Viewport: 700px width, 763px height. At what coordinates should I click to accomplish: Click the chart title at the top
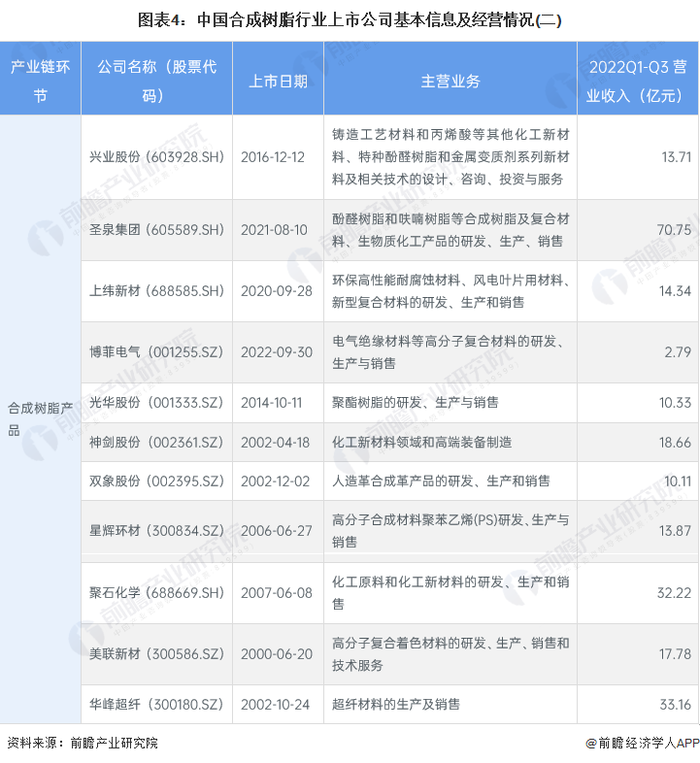click(x=350, y=18)
